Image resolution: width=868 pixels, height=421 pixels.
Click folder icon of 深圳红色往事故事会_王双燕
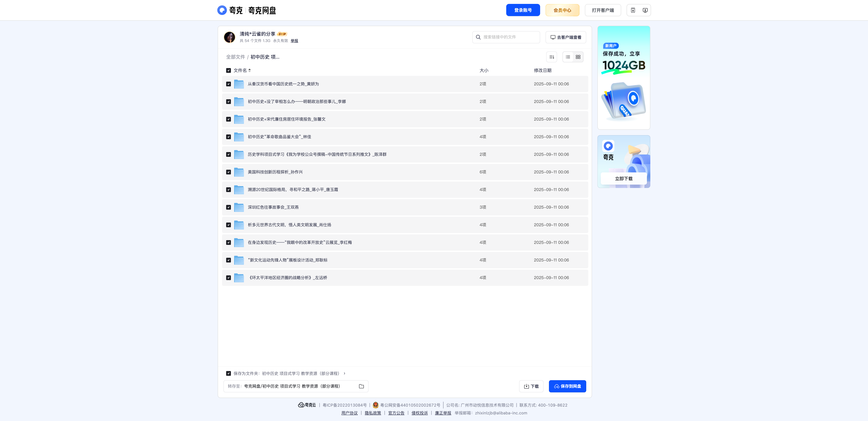click(x=239, y=207)
